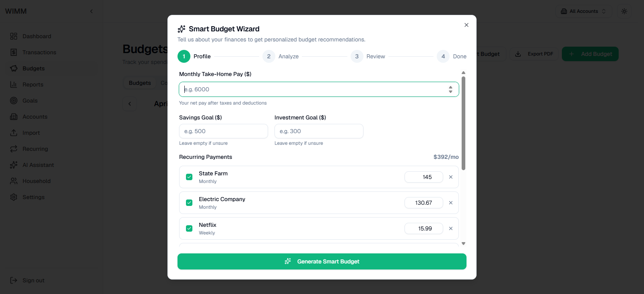Click the Export PDF download icon

pyautogui.click(x=518, y=54)
